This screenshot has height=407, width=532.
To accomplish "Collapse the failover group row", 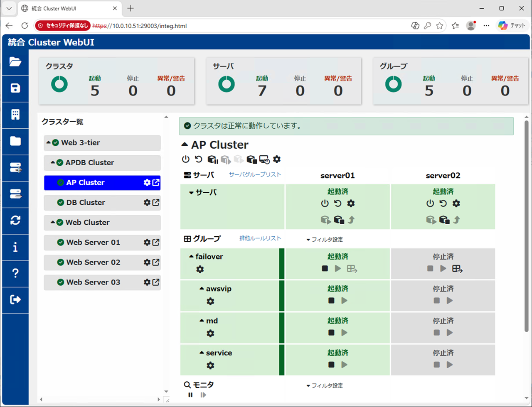I will coord(191,257).
